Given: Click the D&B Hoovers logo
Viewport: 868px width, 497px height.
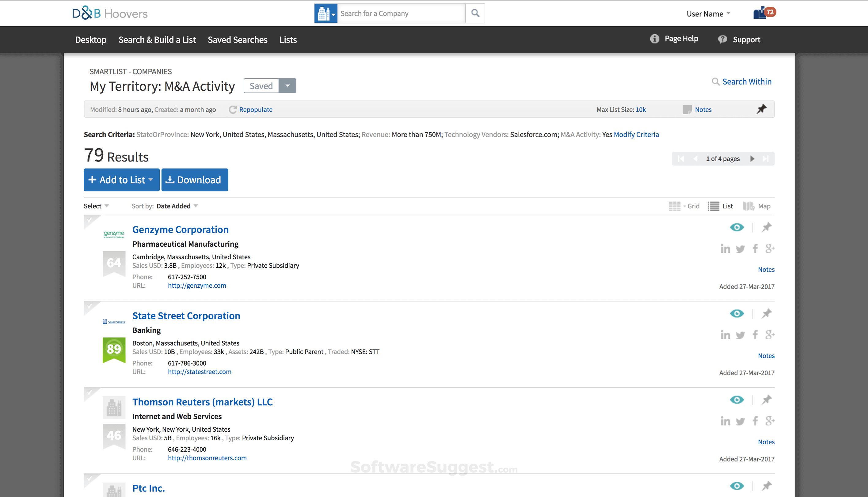Looking at the screenshot, I should point(110,13).
